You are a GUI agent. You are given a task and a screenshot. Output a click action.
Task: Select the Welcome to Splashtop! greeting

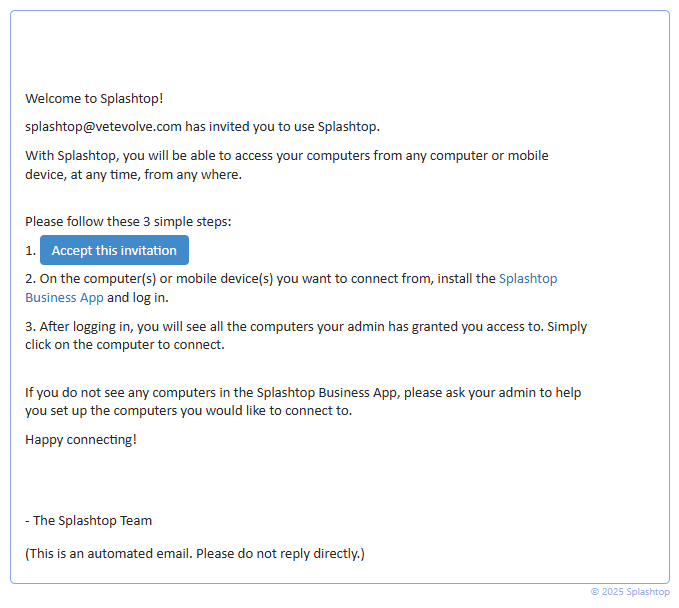click(x=94, y=98)
